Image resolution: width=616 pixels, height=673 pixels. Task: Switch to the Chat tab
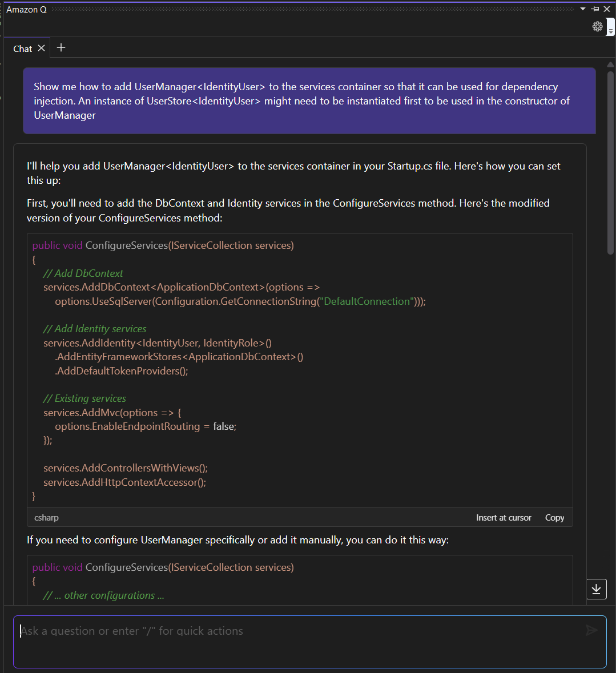click(x=22, y=48)
